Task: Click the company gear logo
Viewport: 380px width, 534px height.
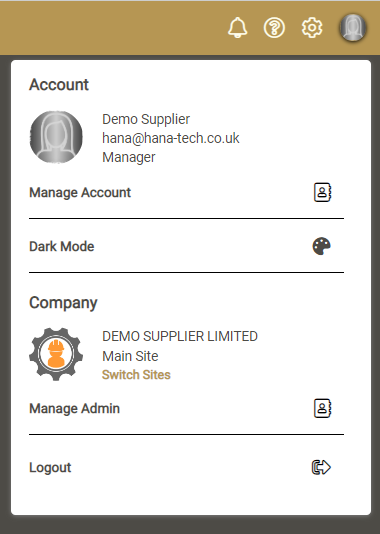Action: point(56,354)
